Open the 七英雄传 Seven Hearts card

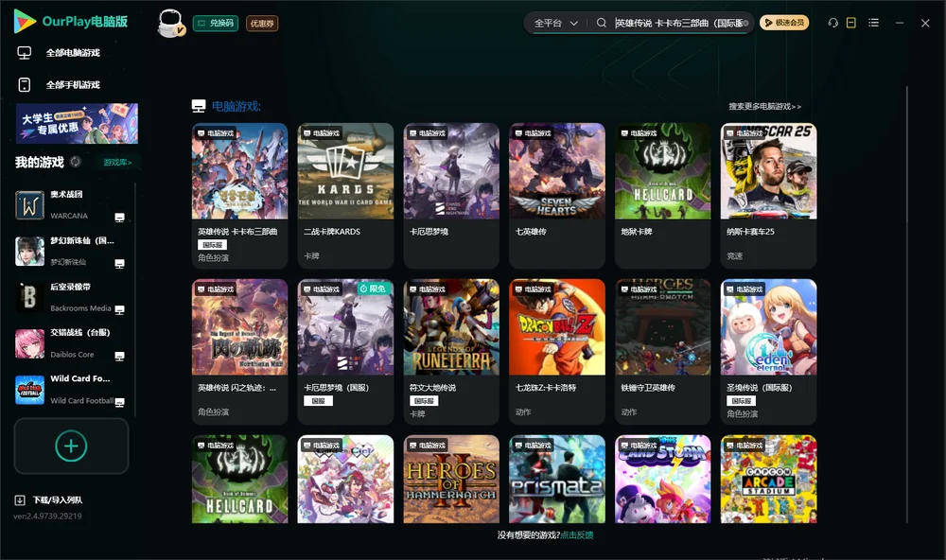(x=557, y=196)
